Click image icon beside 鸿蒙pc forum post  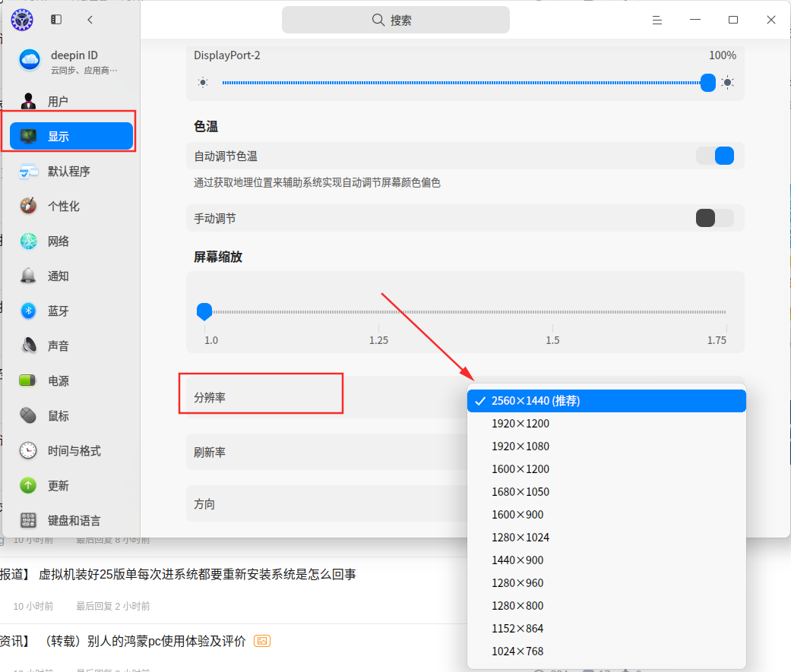pos(262,641)
